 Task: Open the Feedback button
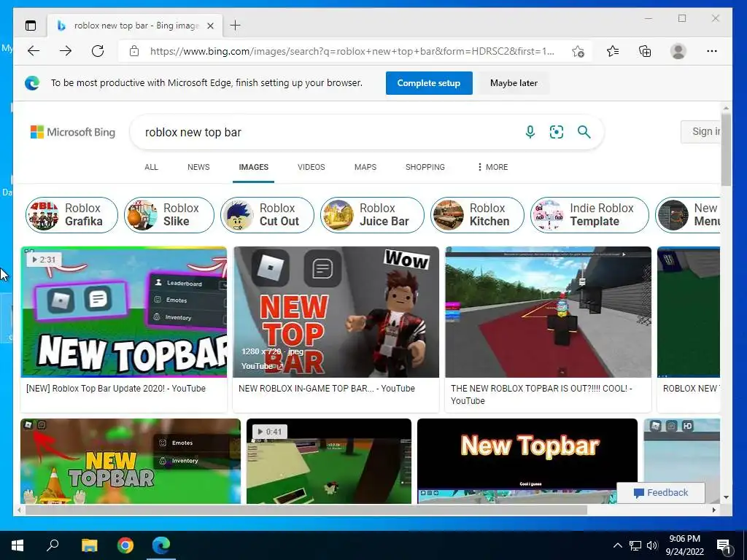click(x=661, y=493)
